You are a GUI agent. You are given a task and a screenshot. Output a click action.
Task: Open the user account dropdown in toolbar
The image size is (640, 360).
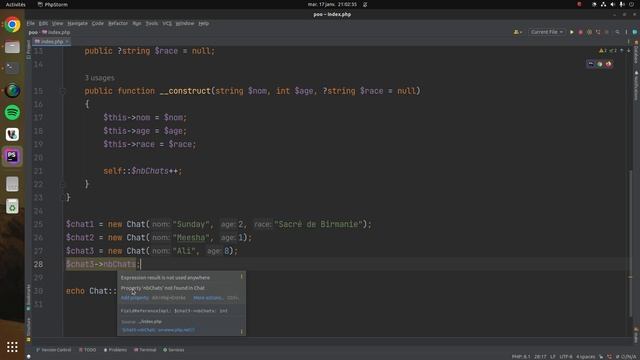pyautogui.click(x=518, y=32)
